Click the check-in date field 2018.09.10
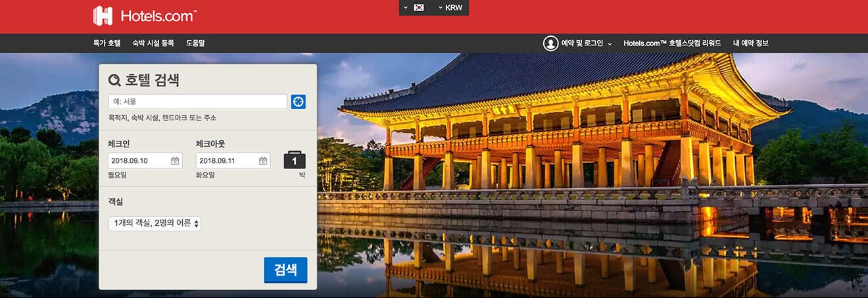This screenshot has height=298, width=868. coord(145,161)
